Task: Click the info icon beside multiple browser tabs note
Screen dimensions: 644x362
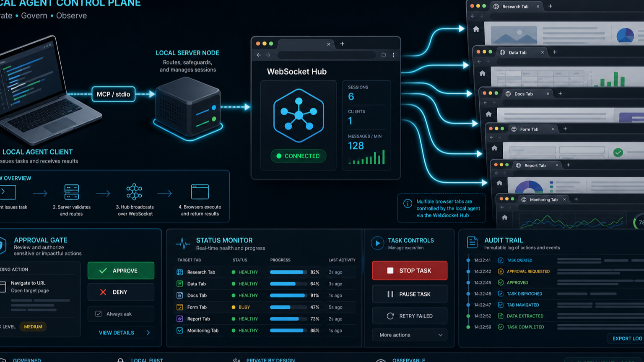Action: point(408,204)
